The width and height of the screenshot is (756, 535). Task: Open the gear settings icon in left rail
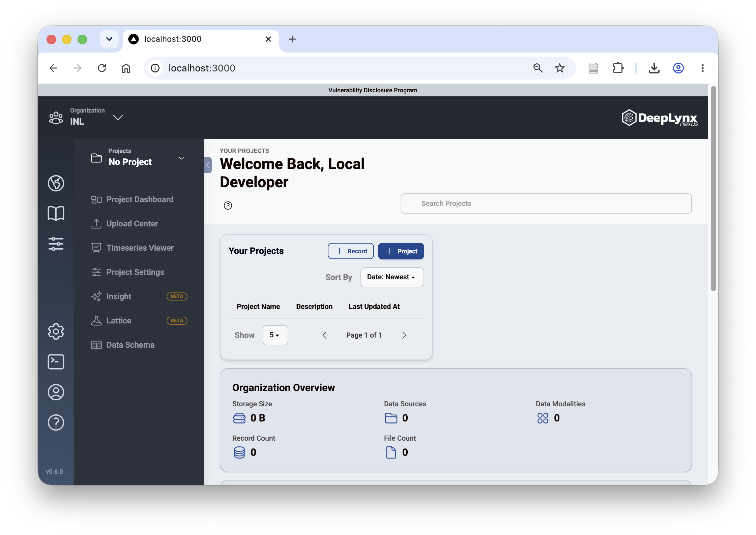(56, 332)
